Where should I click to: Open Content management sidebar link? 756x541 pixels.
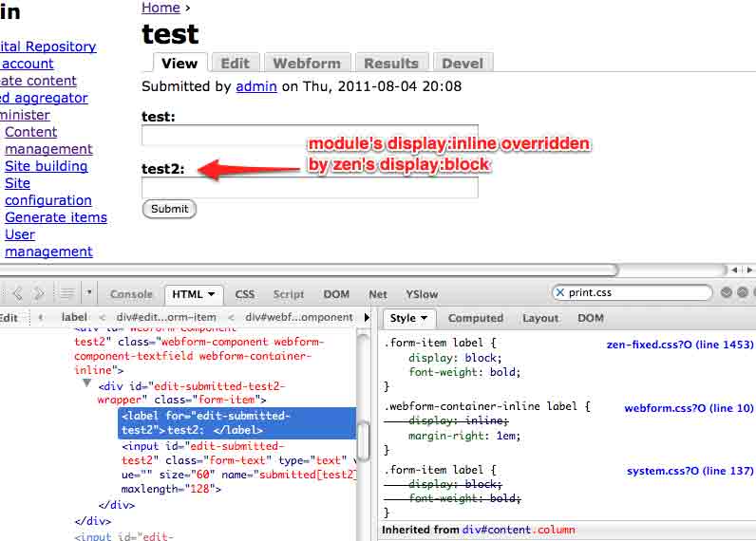pos(48,140)
